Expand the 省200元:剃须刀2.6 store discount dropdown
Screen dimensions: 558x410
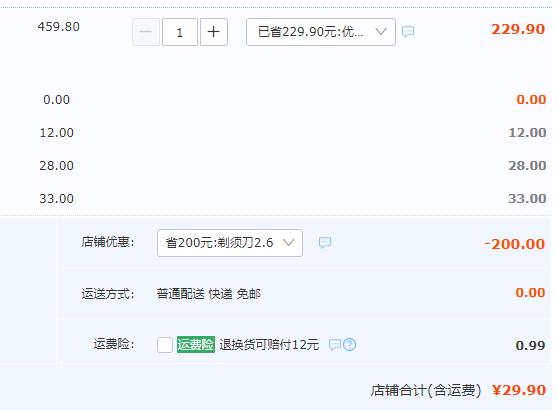pos(230,243)
